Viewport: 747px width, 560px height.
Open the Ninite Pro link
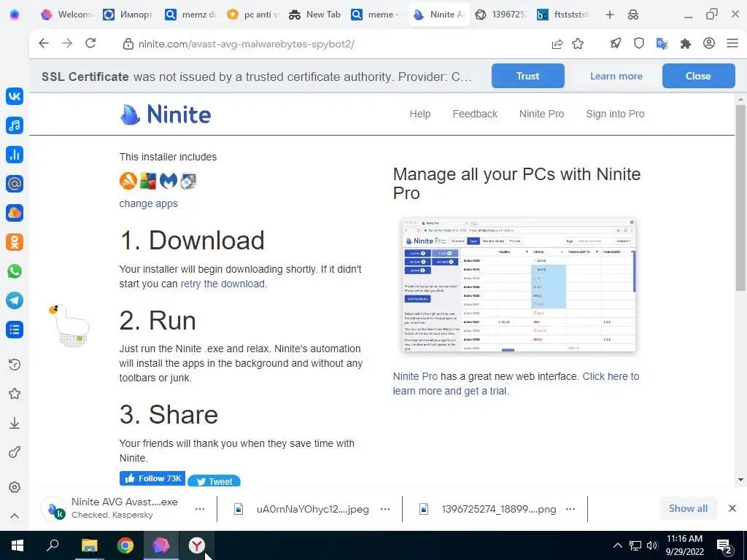click(x=541, y=114)
